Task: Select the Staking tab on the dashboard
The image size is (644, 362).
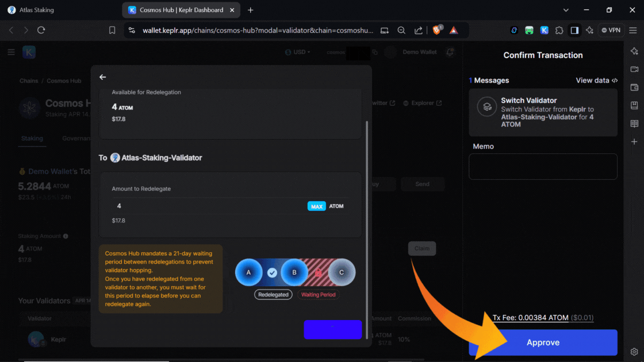Action: (32, 138)
